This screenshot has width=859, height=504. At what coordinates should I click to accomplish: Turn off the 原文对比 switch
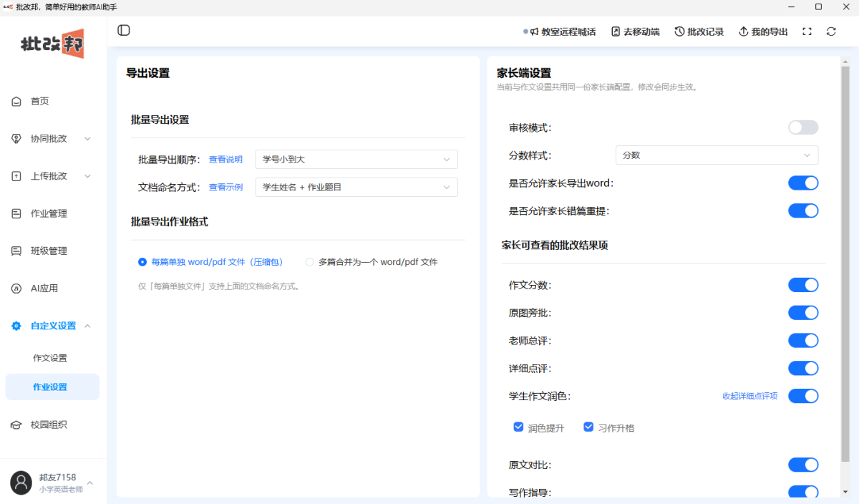coord(803,465)
